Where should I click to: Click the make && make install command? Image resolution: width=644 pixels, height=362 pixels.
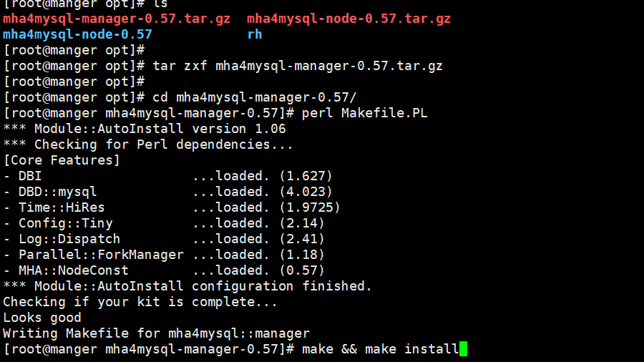tap(381, 349)
